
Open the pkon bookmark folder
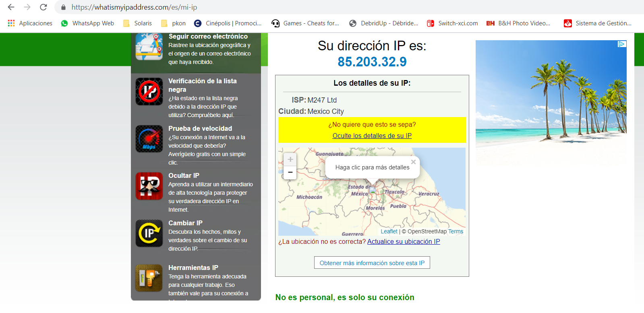click(173, 23)
